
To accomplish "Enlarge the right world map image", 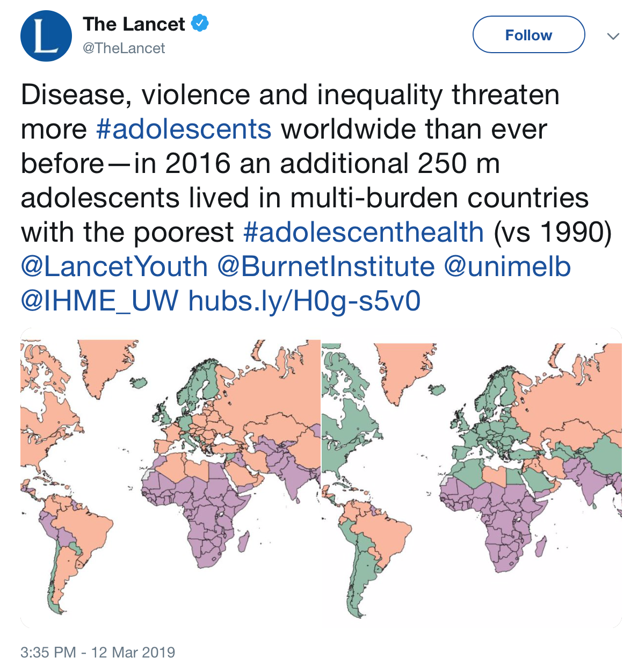I will click(x=472, y=478).
